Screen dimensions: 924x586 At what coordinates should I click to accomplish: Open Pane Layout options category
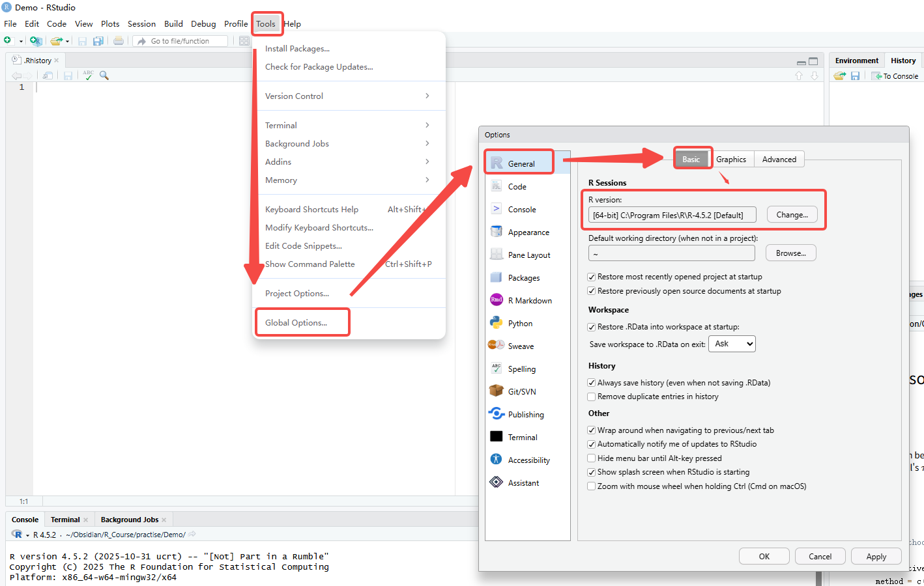click(528, 255)
